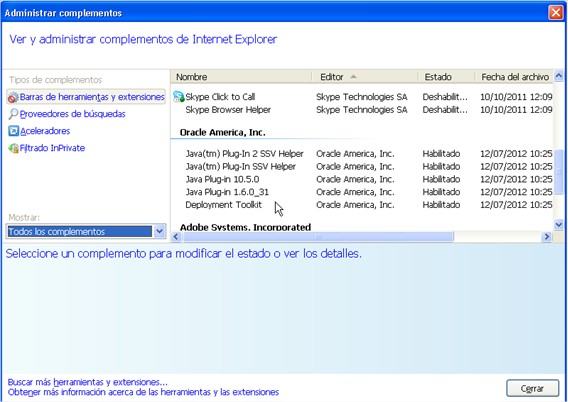Select the Skype Browser Helper add-on

[362, 110]
